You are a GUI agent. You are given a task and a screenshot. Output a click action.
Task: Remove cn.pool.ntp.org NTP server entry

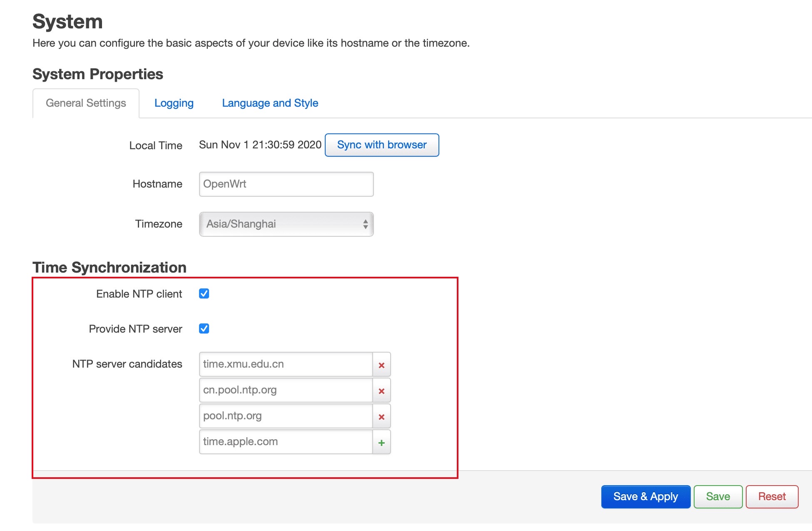click(381, 391)
